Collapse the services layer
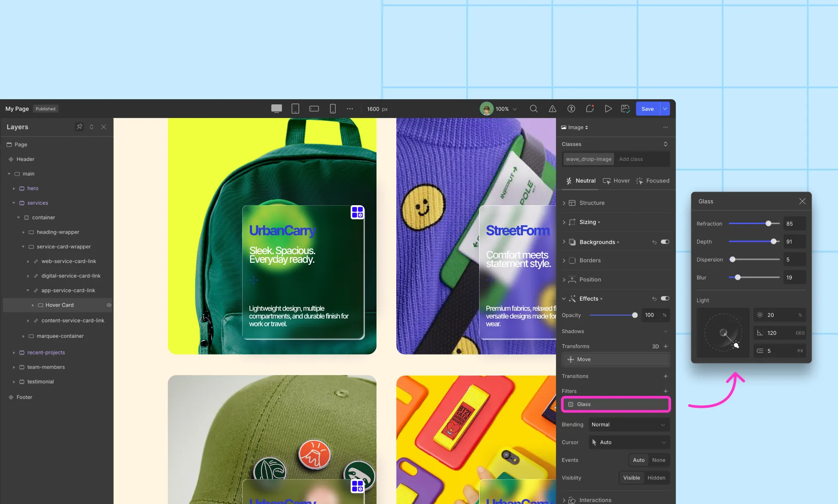This screenshot has height=504, width=838. (14, 203)
